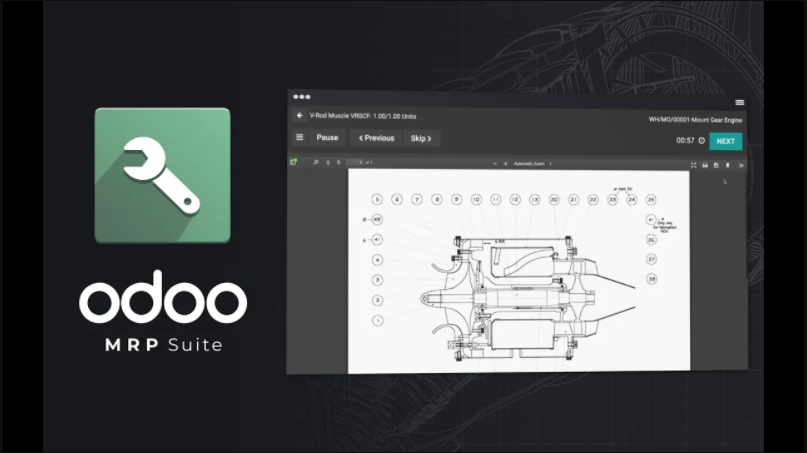Click part number 5 callout in diagram
This screenshot has height=453, width=807.
(377, 199)
